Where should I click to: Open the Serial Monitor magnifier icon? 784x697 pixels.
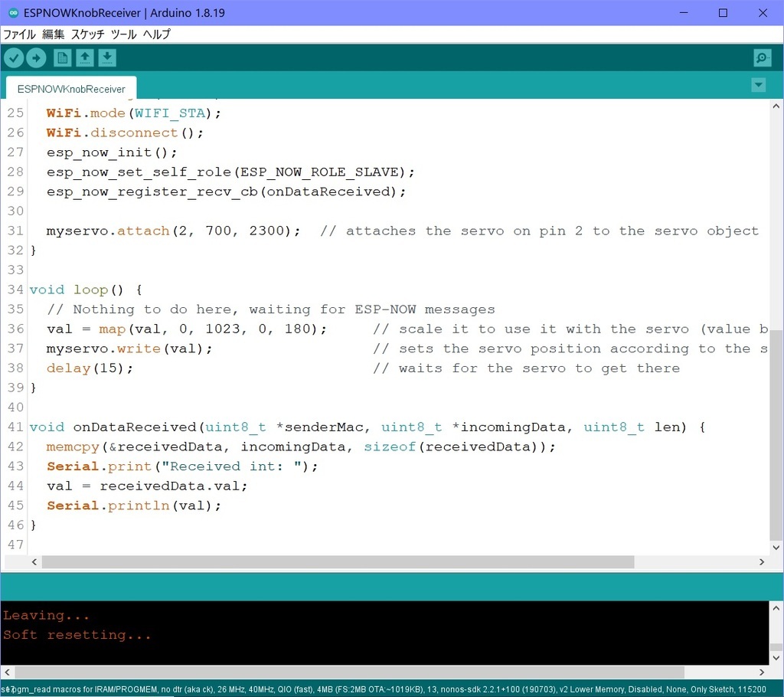762,57
